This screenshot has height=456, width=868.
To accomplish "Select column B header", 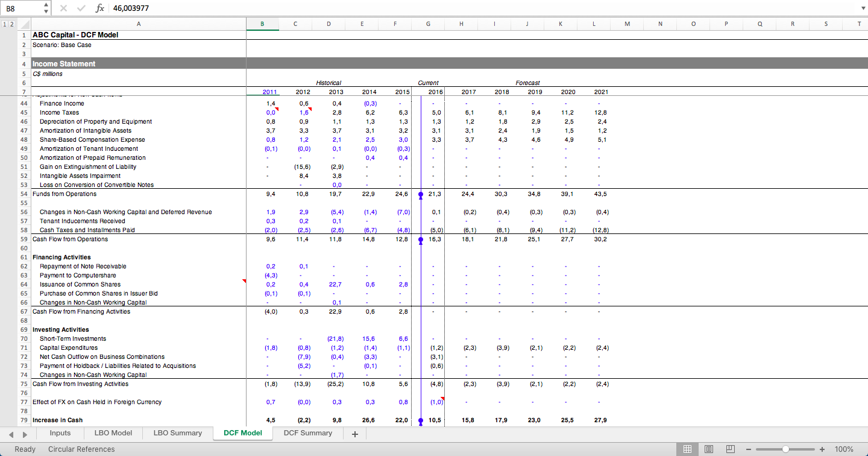I will (x=262, y=24).
